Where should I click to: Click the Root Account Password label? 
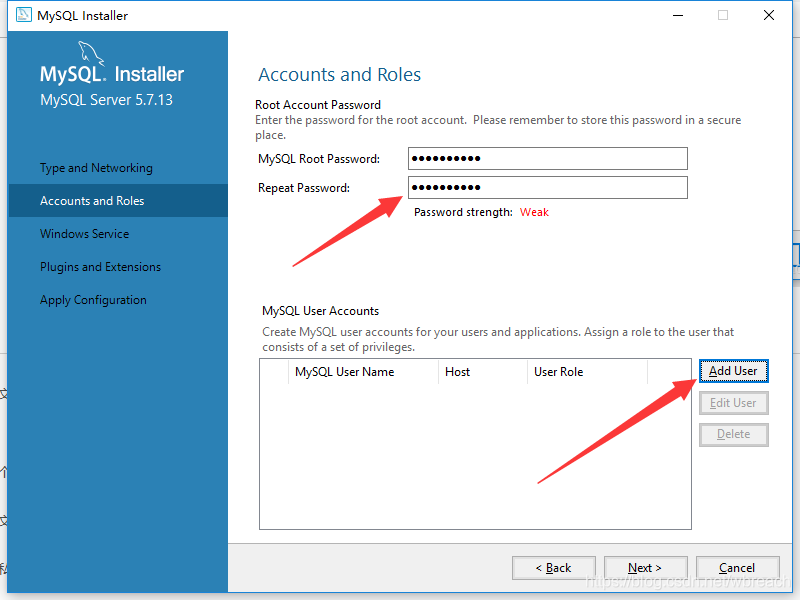pos(318,105)
